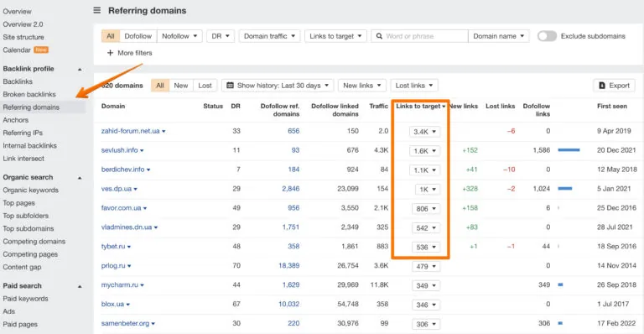Click the dofollow links bar for sevlush.info
The width and height of the screenshot is (644, 334).
569,150
